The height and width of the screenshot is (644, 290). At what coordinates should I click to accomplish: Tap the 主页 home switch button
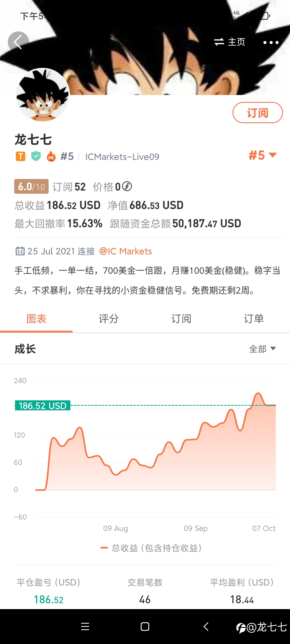(230, 42)
